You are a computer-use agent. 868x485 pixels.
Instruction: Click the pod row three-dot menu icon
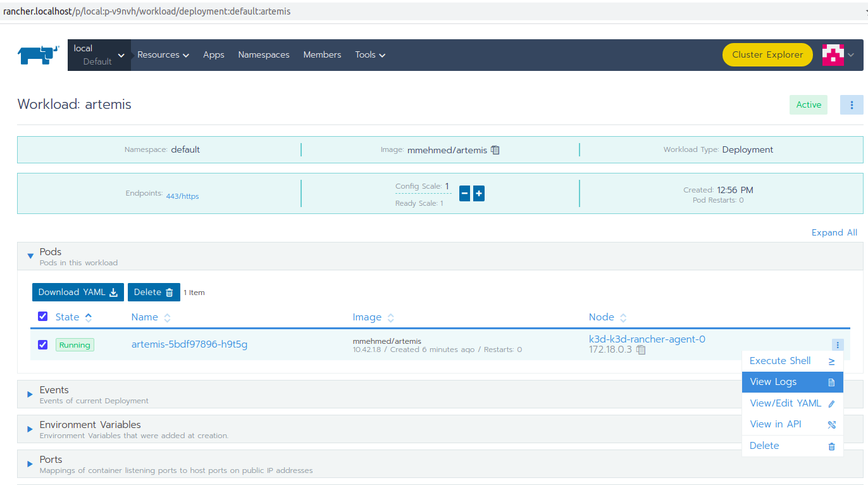[x=838, y=345]
